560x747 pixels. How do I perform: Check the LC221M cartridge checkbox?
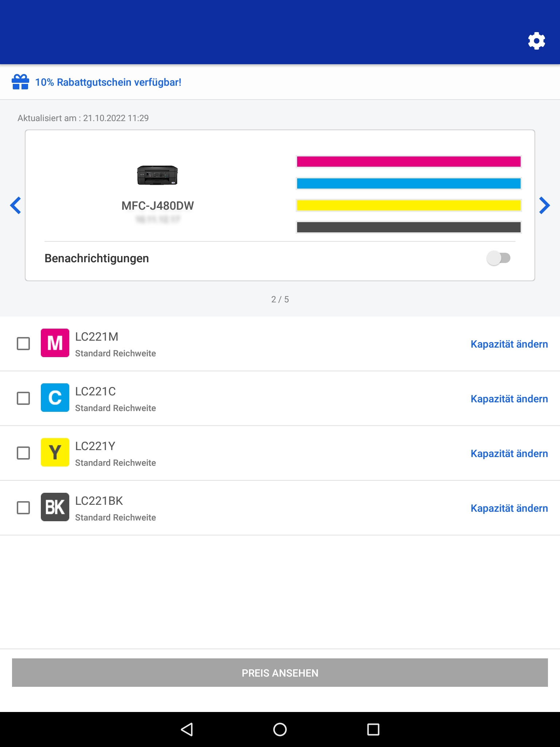[x=23, y=344]
